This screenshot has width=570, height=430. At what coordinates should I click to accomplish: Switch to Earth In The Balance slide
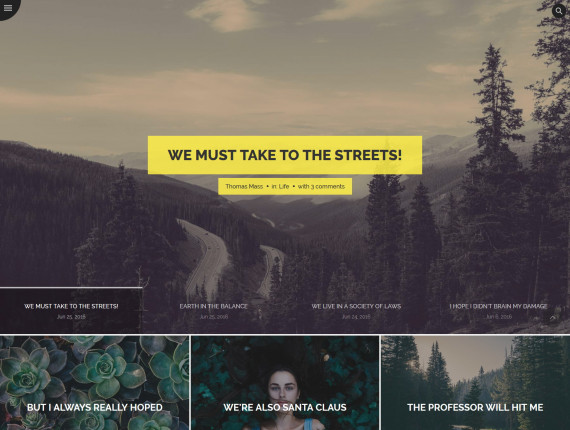pos(213,311)
